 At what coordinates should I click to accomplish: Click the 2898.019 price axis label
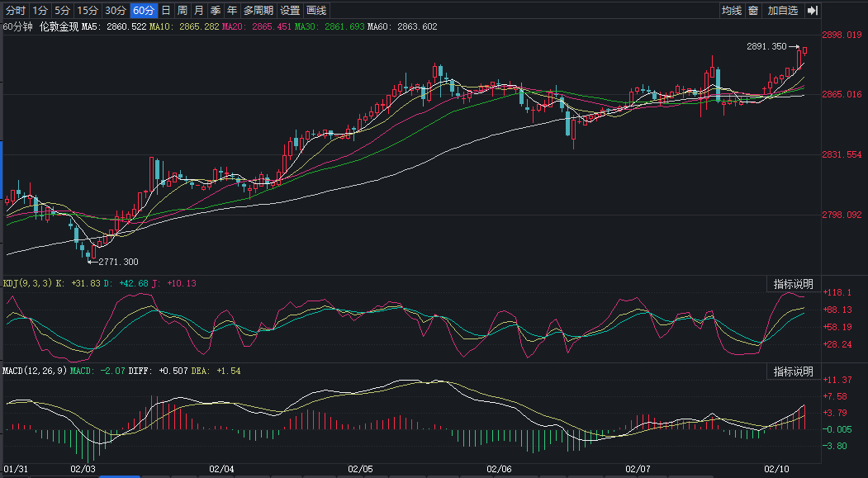[842, 35]
